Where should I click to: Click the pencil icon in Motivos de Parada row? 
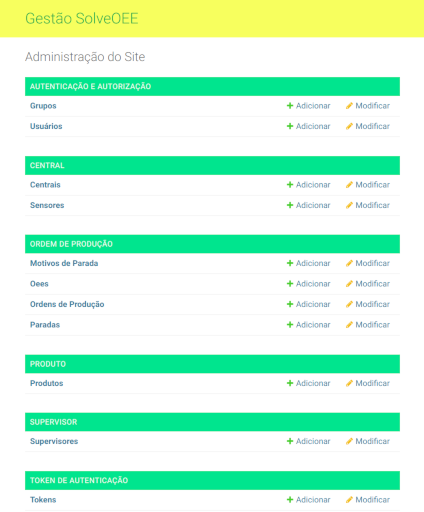pos(349,263)
